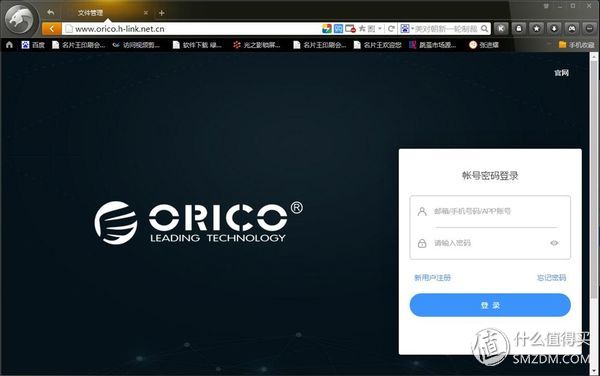The height and width of the screenshot is (376, 600).
Task: Click the password input field
Action: pos(490,243)
